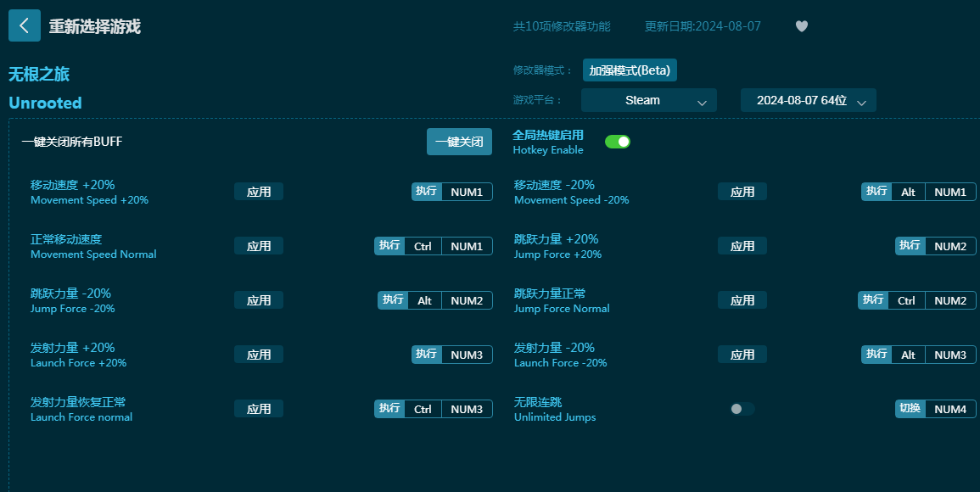Enable the Unlimited Jumps toggle
The width and height of the screenshot is (980, 492).
[742, 409]
